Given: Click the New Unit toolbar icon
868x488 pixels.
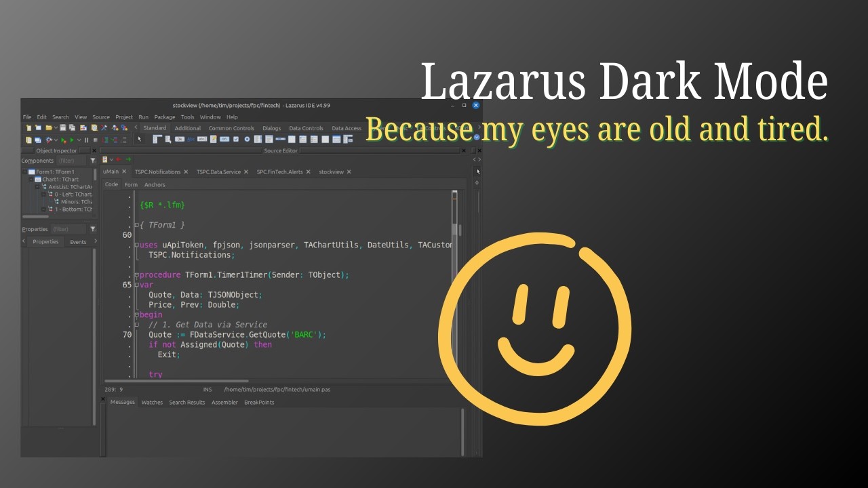Looking at the screenshot, I should pyautogui.click(x=28, y=127).
